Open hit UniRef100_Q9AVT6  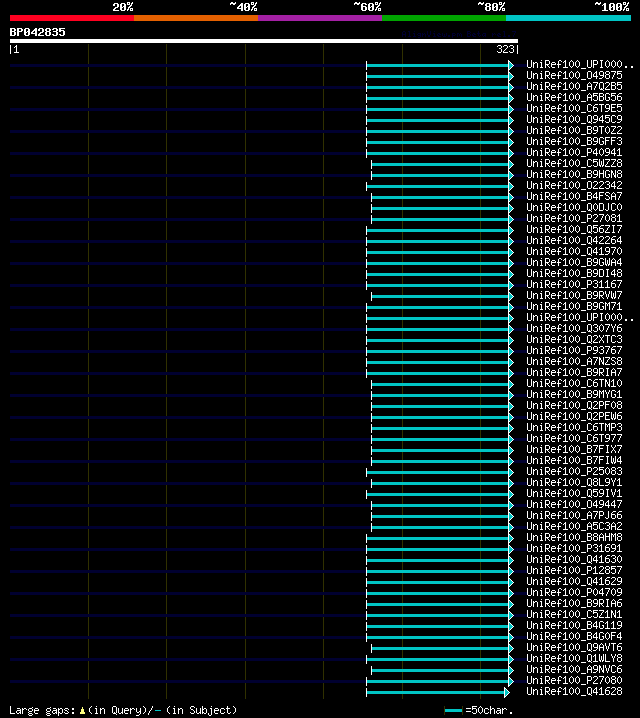click(x=574, y=647)
